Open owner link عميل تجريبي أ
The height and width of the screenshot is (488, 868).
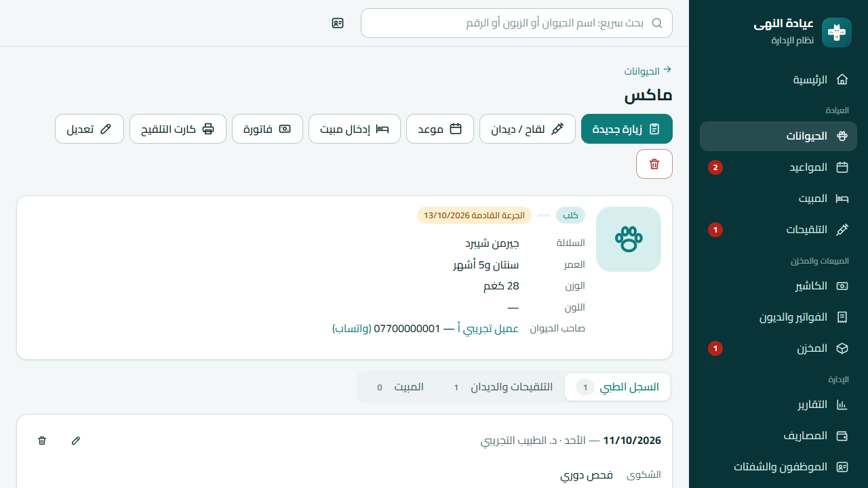[488, 329]
